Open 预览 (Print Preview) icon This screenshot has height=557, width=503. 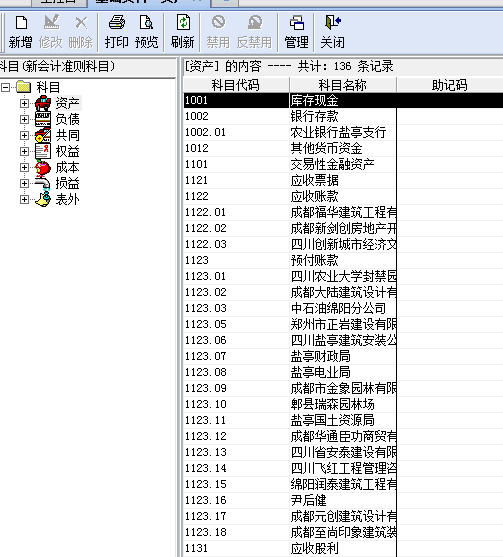coord(146,22)
